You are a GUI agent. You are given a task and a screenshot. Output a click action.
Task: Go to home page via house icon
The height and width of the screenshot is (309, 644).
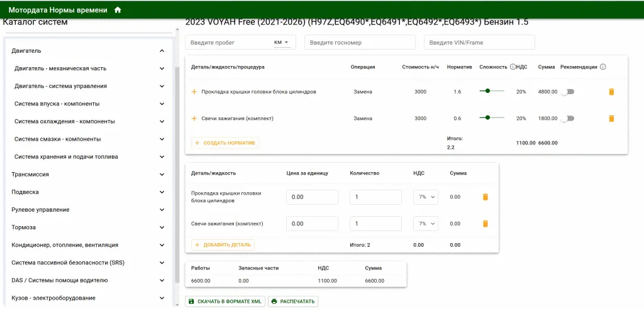(118, 10)
